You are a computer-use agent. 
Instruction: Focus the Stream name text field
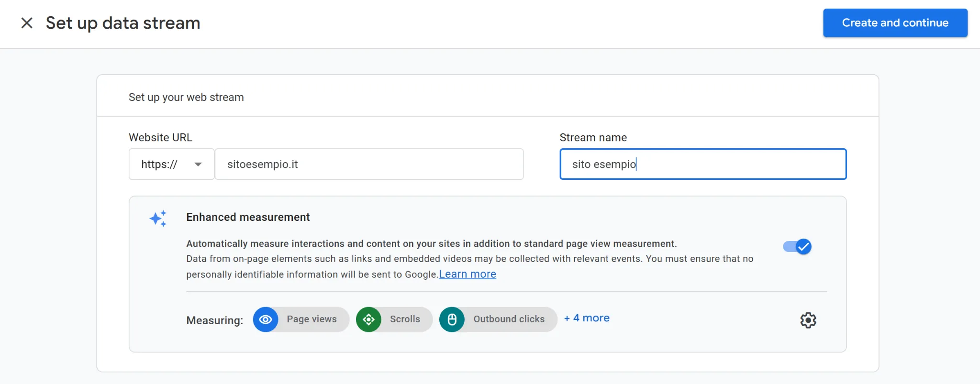(x=702, y=164)
